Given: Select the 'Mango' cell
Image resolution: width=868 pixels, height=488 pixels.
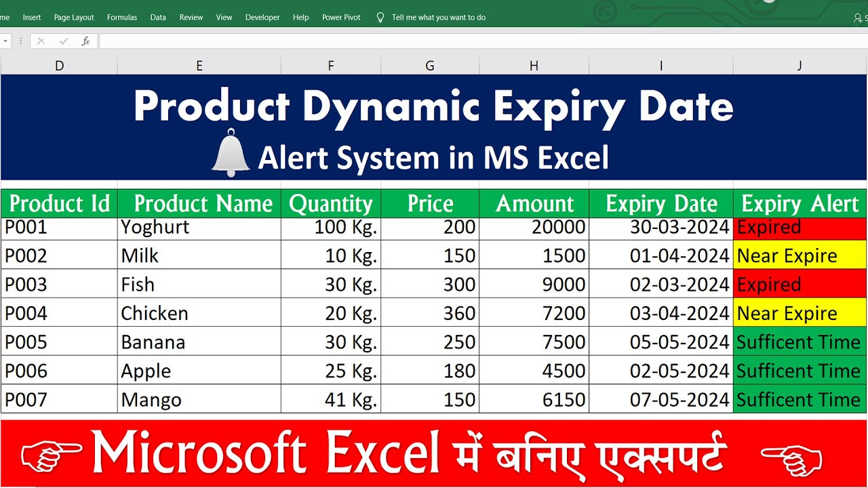Looking at the screenshot, I should pos(199,399).
